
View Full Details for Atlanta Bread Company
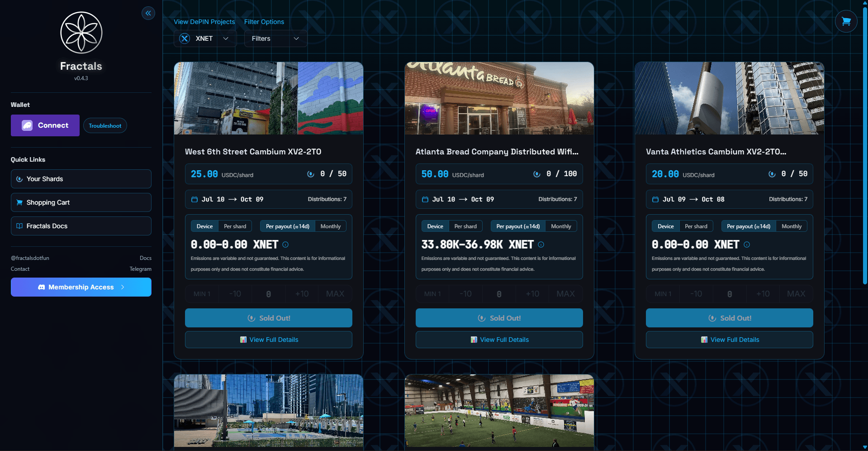(499, 340)
